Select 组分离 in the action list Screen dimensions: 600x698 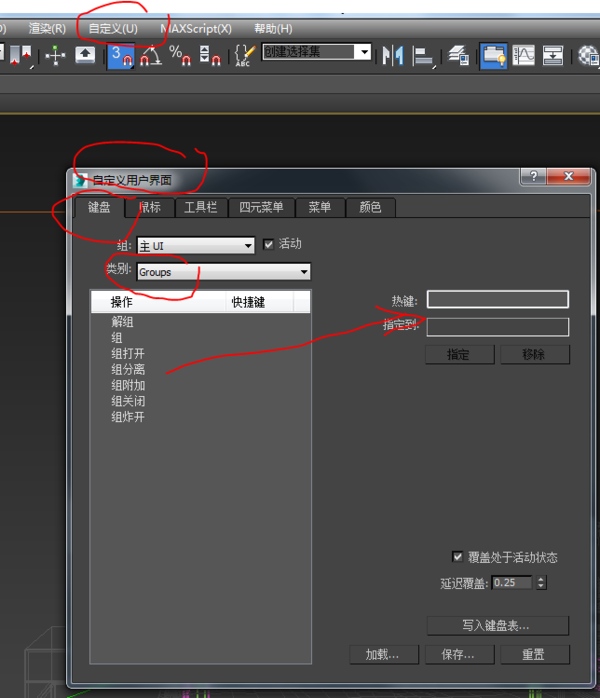click(x=128, y=369)
